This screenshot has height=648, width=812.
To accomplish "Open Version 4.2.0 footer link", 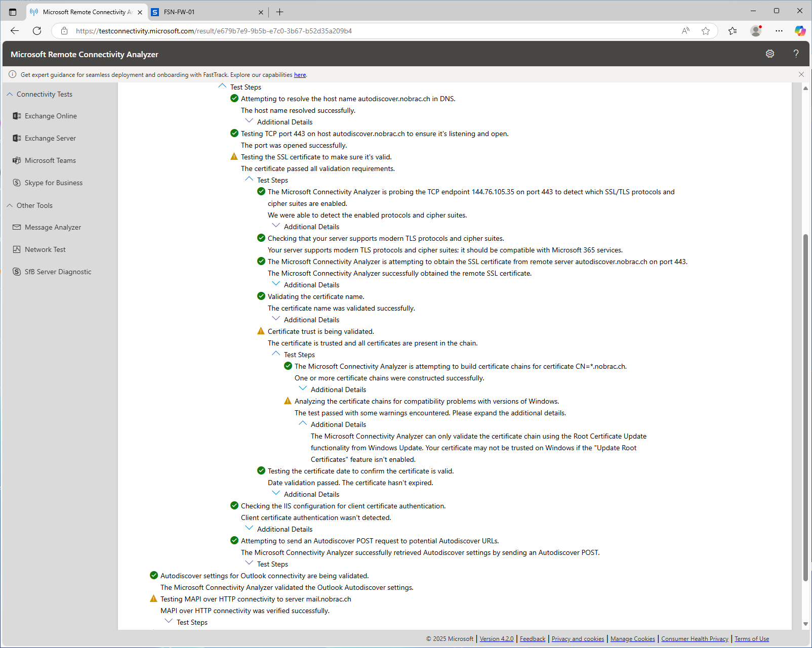I will pyautogui.click(x=496, y=639).
